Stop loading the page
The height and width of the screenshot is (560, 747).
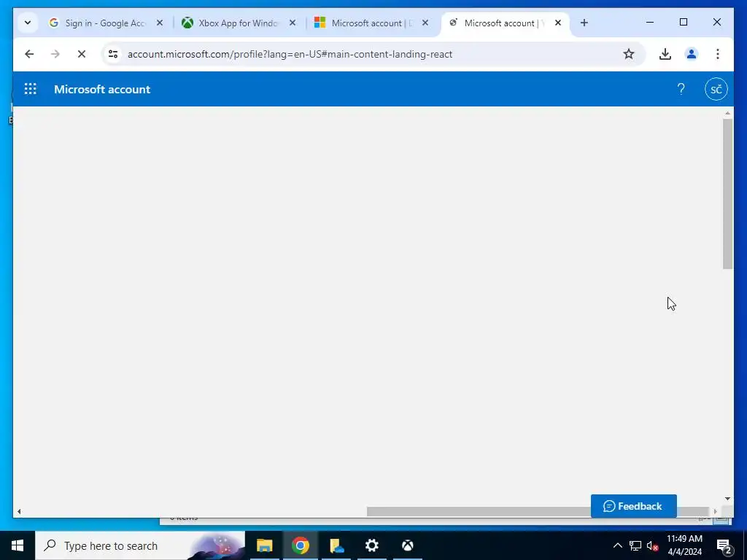(x=82, y=54)
